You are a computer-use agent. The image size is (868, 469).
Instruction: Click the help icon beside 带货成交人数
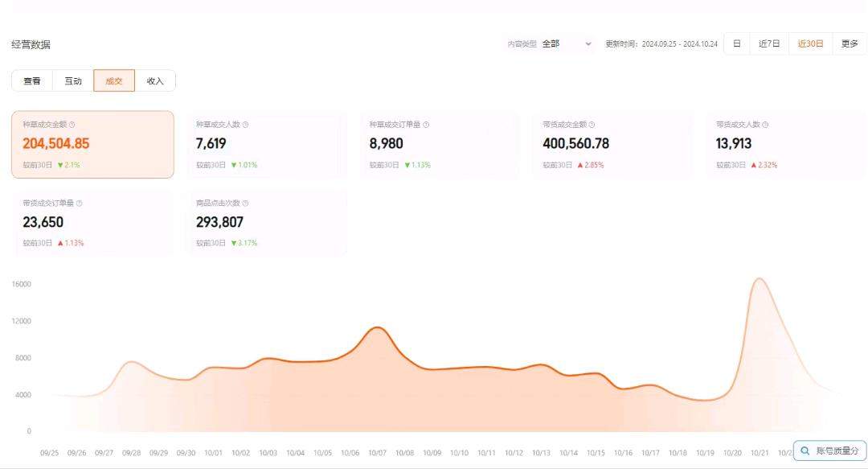pyautogui.click(x=765, y=125)
